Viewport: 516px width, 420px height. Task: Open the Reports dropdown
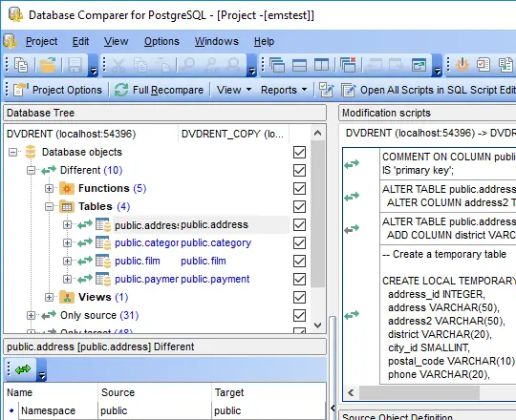point(284,90)
